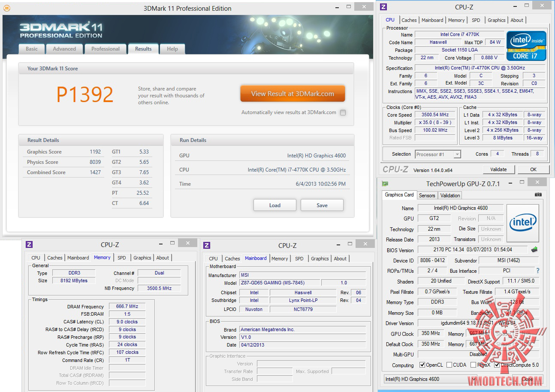The height and width of the screenshot is (392, 555).
Task: Toggle the PhysX checkbox in GPU-Z
Action: click(473, 365)
